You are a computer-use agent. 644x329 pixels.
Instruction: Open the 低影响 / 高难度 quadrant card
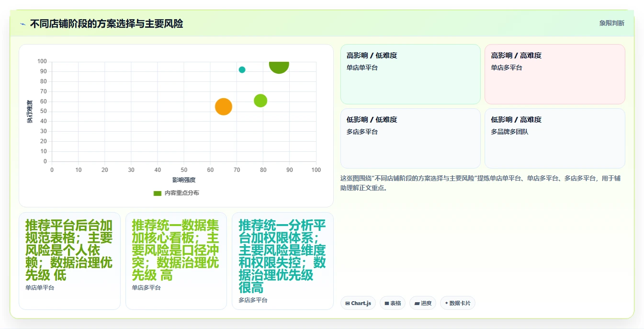tap(555, 138)
